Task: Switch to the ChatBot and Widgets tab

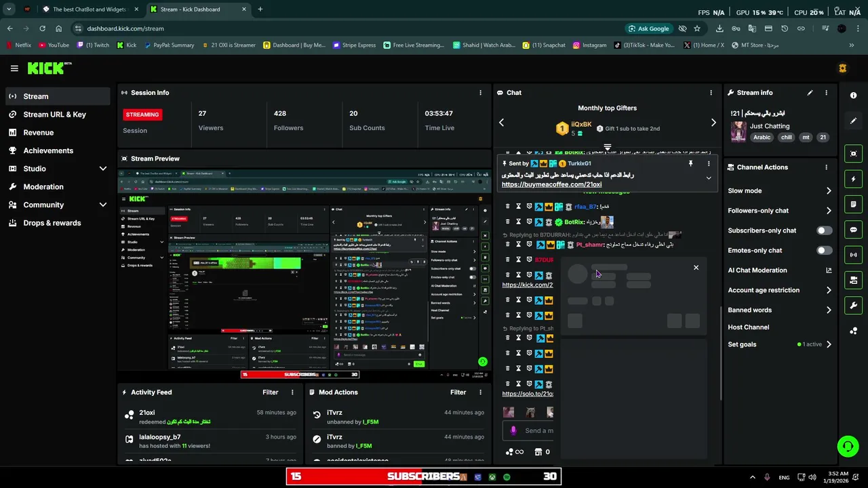Action: (90, 9)
